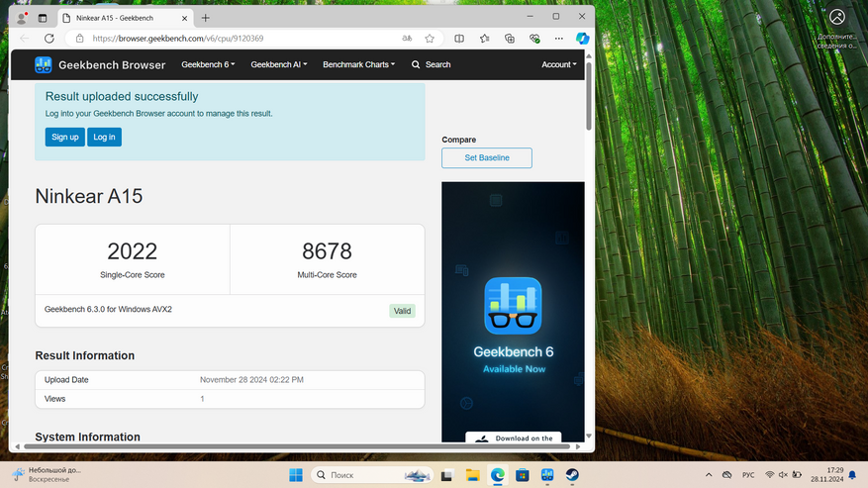This screenshot has height=488, width=868.
Task: Open the favorites list icon
Action: point(484,39)
